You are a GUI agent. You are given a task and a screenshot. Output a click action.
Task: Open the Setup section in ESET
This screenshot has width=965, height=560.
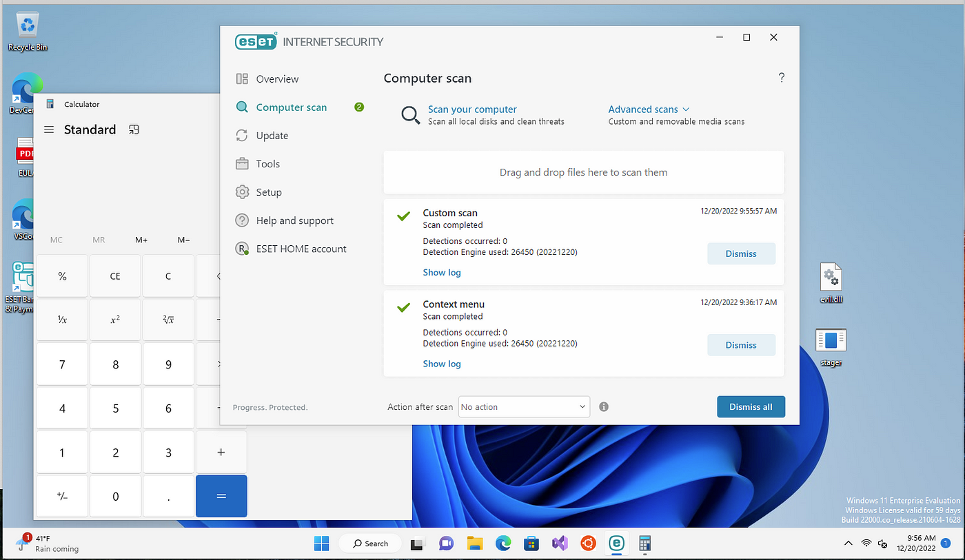(269, 192)
